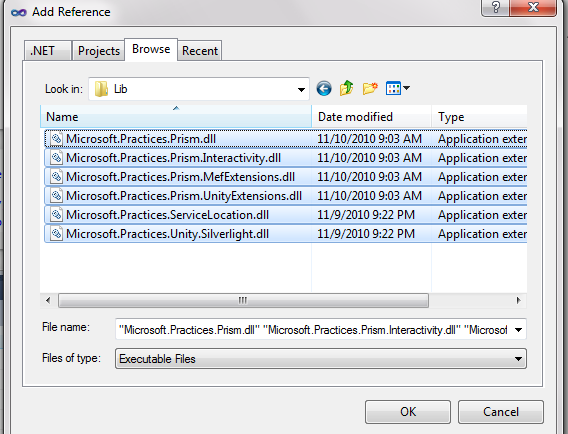Image resolution: width=568 pixels, height=434 pixels.
Task: Select Microsoft.Practices.Prism.MefExtensions.dll file name
Action: click(180, 177)
